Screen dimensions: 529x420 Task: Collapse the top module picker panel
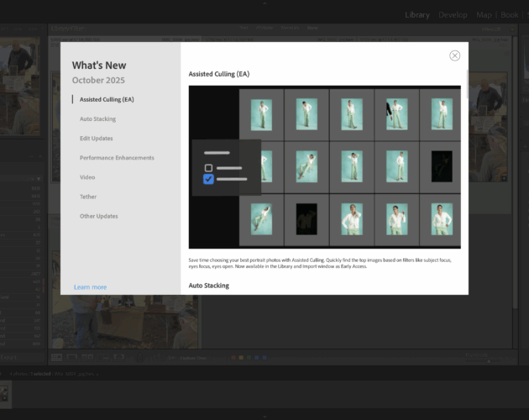pyautogui.click(x=264, y=3)
